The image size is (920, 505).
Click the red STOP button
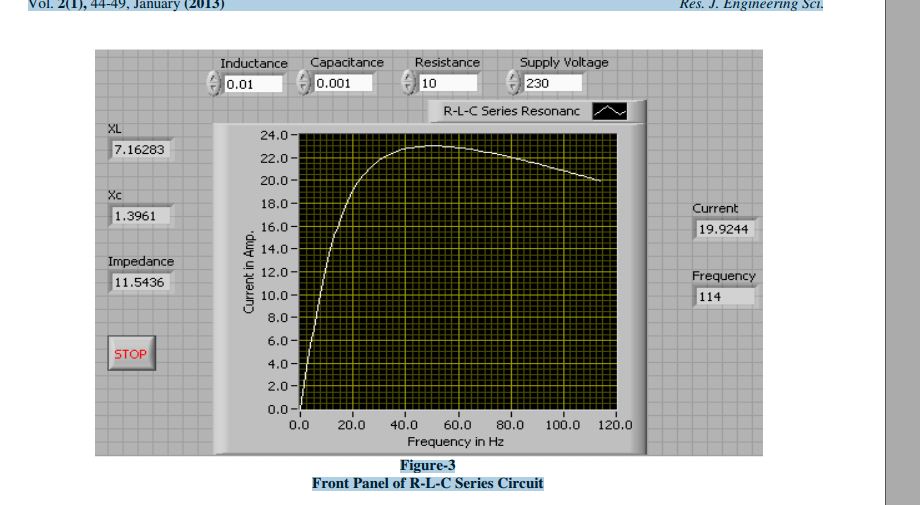click(131, 353)
